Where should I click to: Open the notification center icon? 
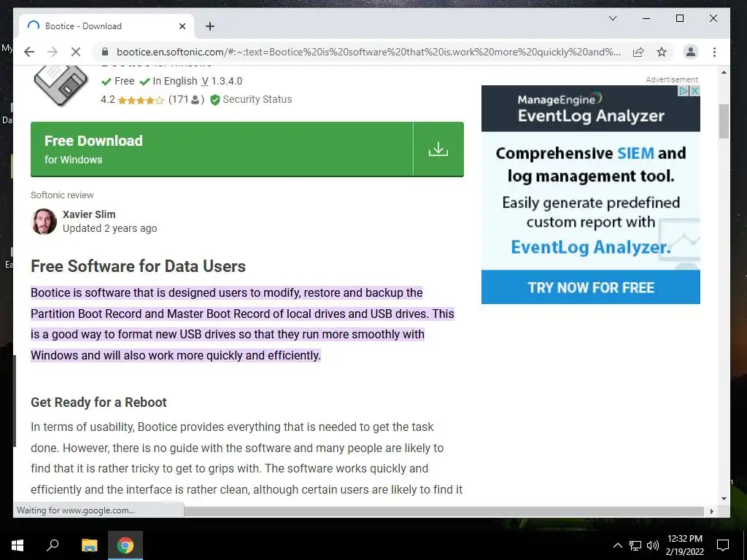[x=723, y=545]
